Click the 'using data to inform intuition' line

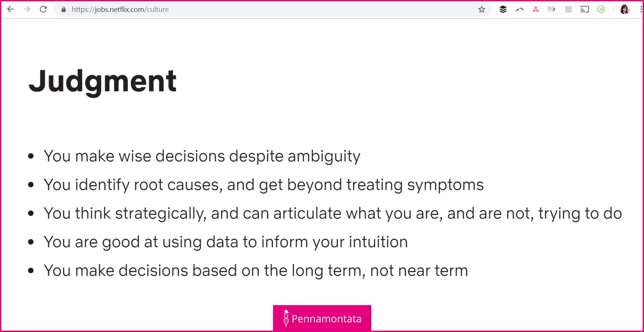225,242
